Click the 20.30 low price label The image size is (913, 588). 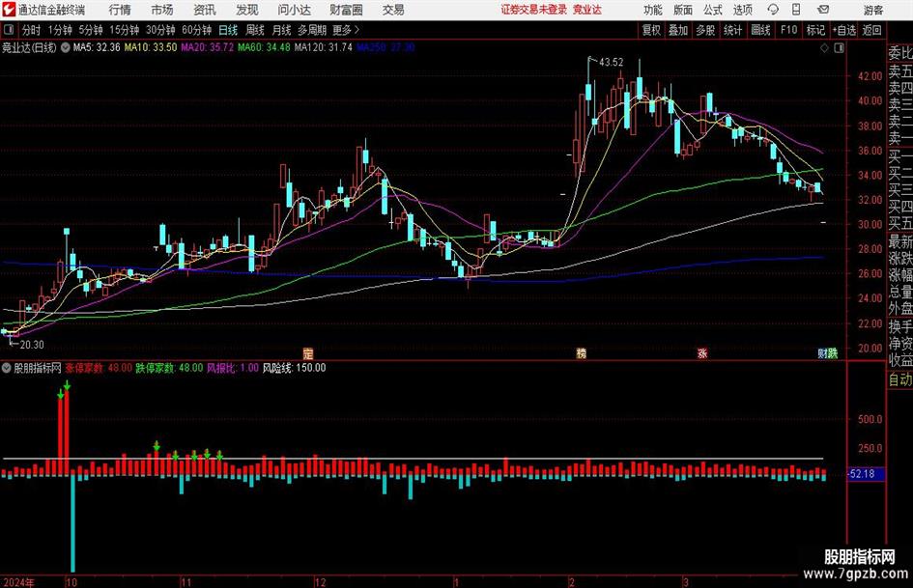click(x=32, y=345)
